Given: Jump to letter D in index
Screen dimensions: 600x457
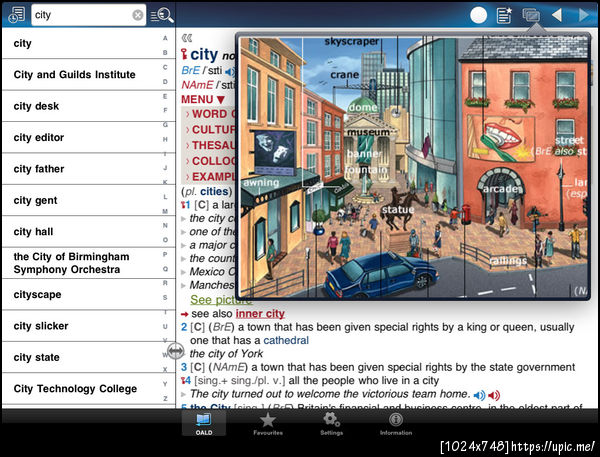Looking at the screenshot, I should pos(165,82).
